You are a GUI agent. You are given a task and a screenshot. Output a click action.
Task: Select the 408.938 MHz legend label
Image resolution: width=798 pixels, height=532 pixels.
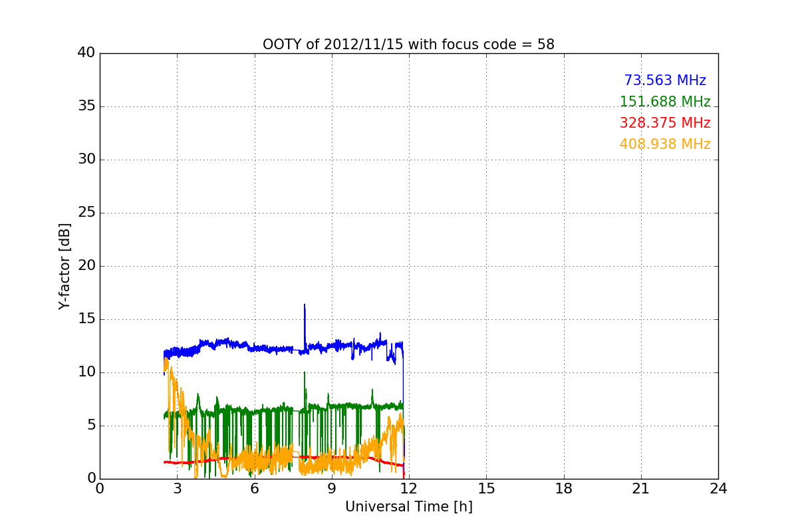click(x=665, y=144)
